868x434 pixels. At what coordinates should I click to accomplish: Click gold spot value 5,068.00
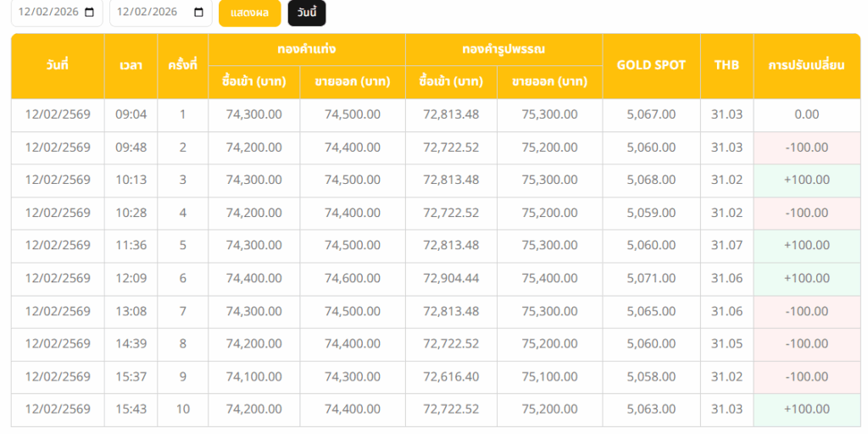651,180
